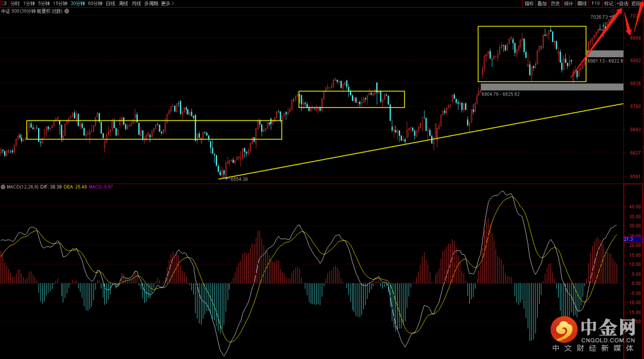Click the 指标 indicators button

pyautogui.click(x=529, y=4)
